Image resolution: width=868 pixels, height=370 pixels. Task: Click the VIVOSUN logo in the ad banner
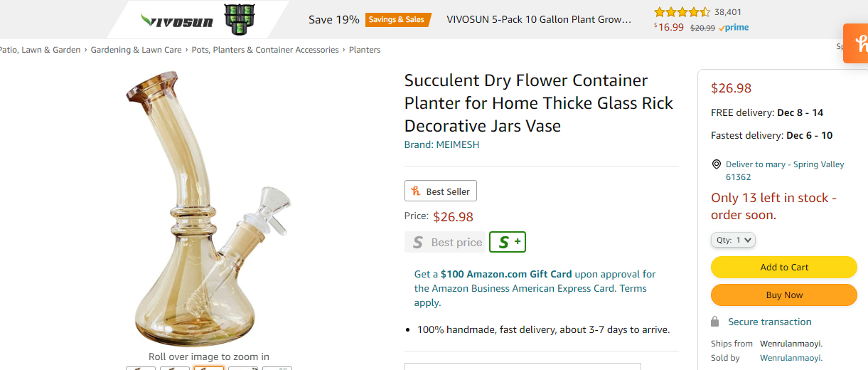pyautogui.click(x=178, y=20)
